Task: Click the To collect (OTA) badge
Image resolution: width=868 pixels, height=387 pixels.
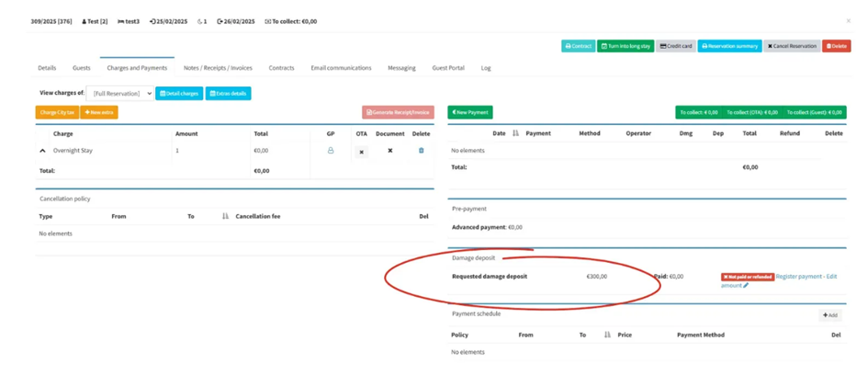Action: 751,112
